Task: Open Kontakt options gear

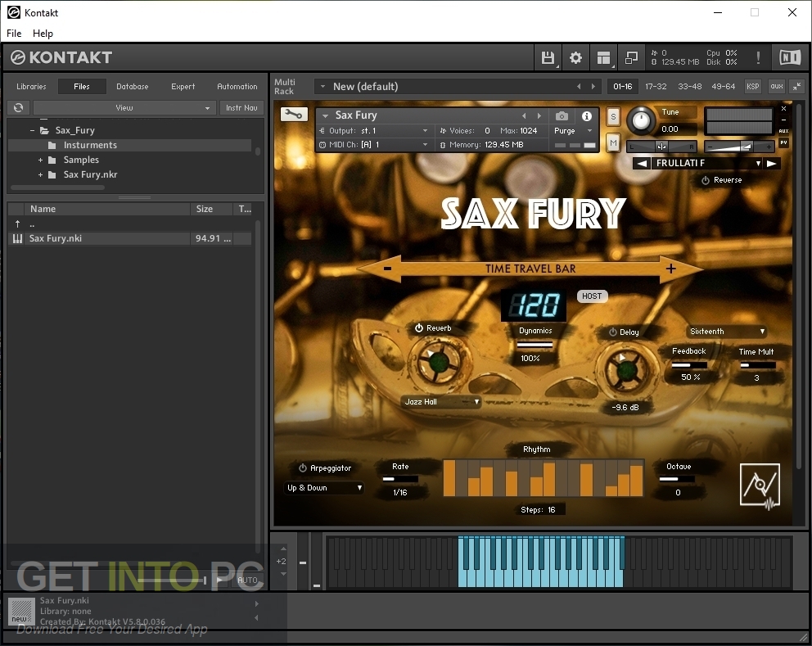Action: click(575, 57)
